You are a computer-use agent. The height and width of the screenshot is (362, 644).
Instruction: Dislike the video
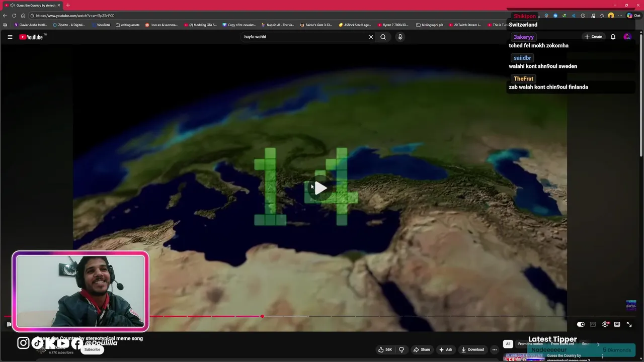click(x=401, y=349)
